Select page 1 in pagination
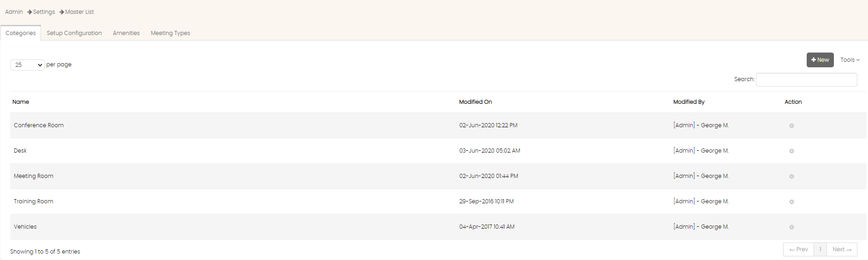The image size is (868, 260). point(821,249)
